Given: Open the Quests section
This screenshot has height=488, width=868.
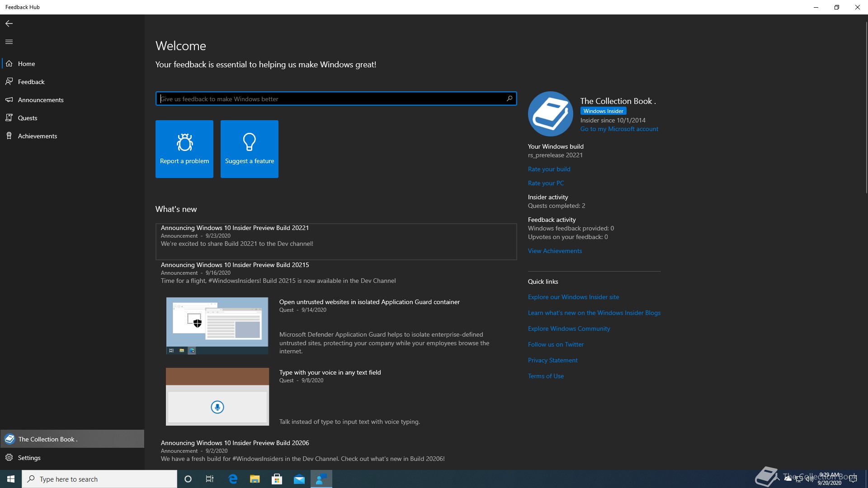Looking at the screenshot, I should [72, 118].
